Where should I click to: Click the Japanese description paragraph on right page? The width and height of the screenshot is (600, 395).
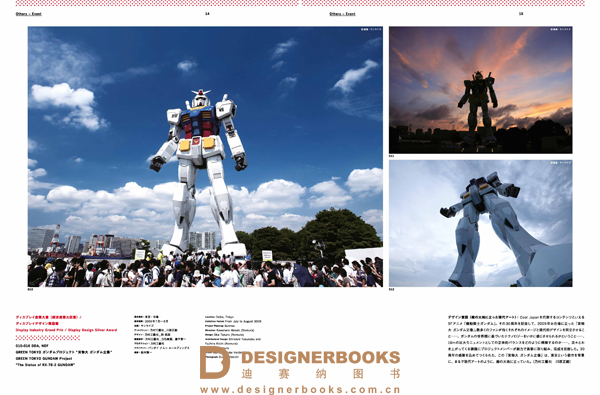(516, 339)
